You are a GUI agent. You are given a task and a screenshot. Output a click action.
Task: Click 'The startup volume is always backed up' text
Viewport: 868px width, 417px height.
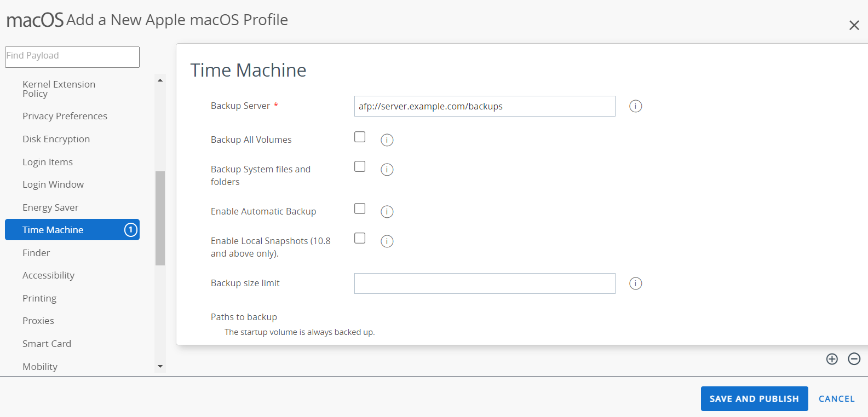point(300,332)
